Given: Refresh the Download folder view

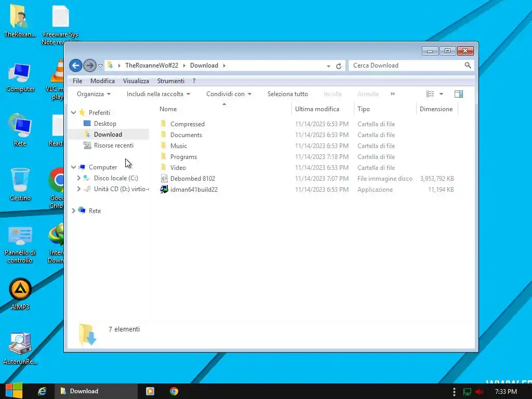Looking at the screenshot, I should [339, 66].
